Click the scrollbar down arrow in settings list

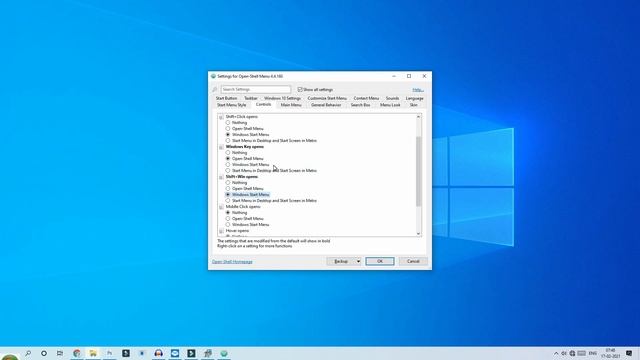click(x=418, y=233)
